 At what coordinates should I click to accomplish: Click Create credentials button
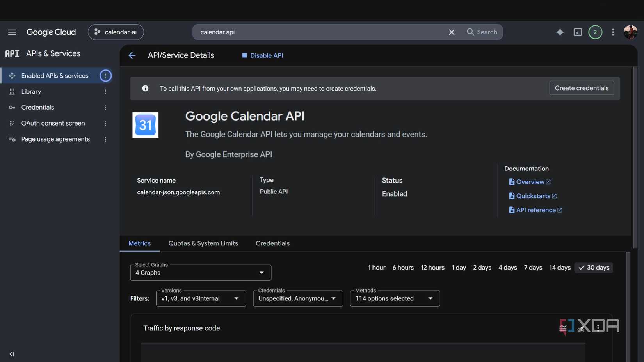coord(582,88)
